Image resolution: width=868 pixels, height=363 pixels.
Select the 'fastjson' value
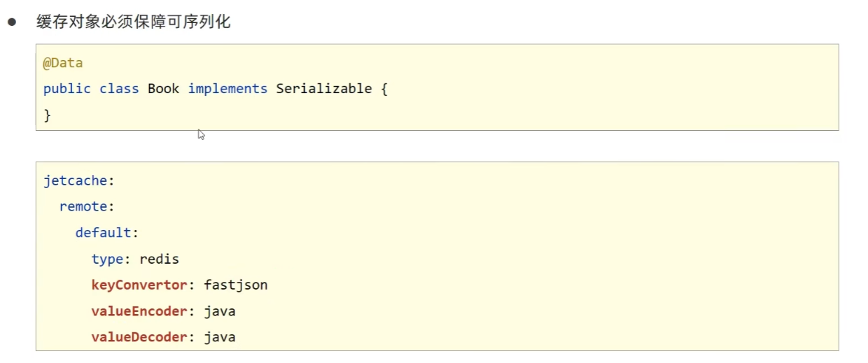coord(236,285)
